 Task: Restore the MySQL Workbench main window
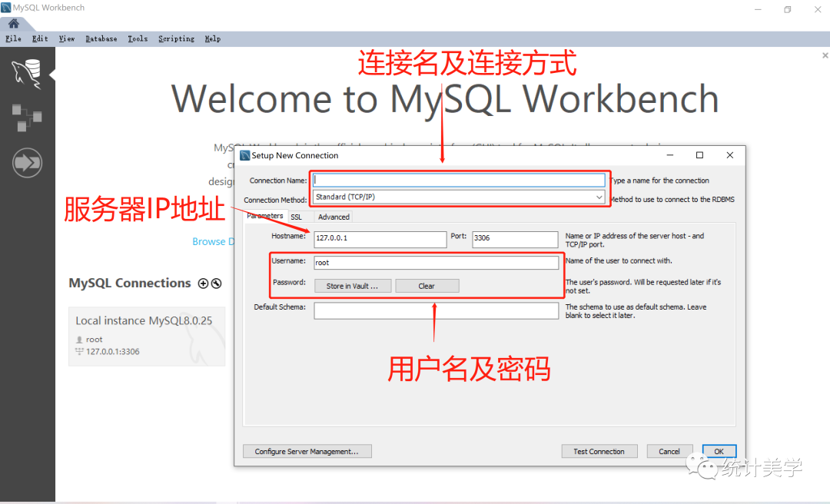point(788,9)
